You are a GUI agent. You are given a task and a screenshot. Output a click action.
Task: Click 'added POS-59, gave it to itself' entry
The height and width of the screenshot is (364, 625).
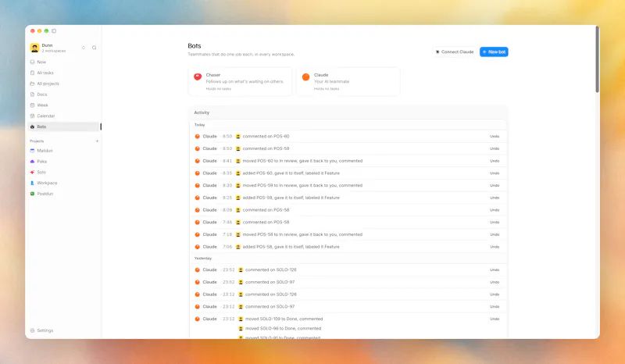[x=291, y=198]
